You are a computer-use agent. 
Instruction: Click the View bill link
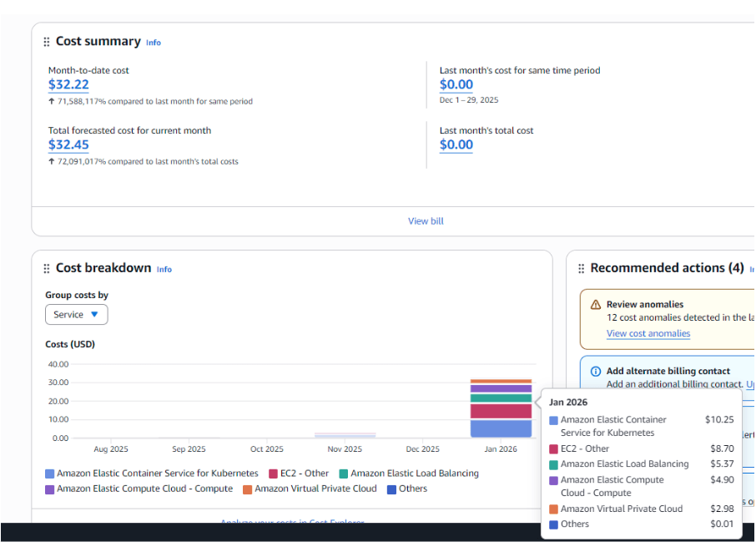pos(426,221)
